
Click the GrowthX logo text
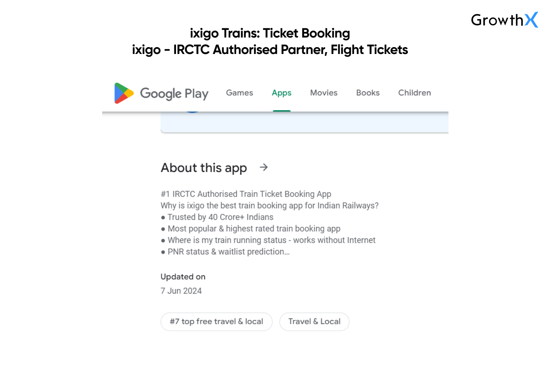click(x=497, y=20)
